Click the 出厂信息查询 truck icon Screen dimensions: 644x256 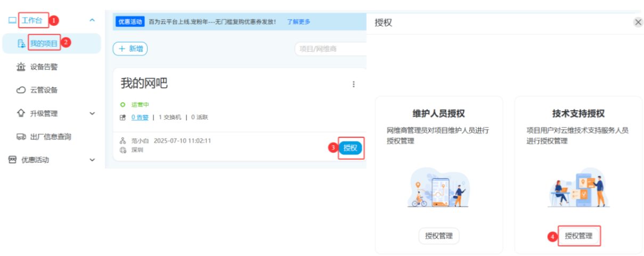[21, 137]
